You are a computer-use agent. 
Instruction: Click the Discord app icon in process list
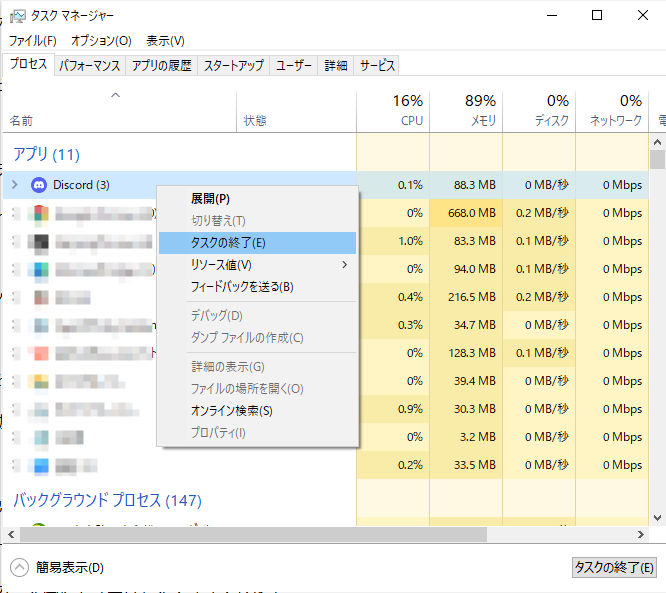39,185
